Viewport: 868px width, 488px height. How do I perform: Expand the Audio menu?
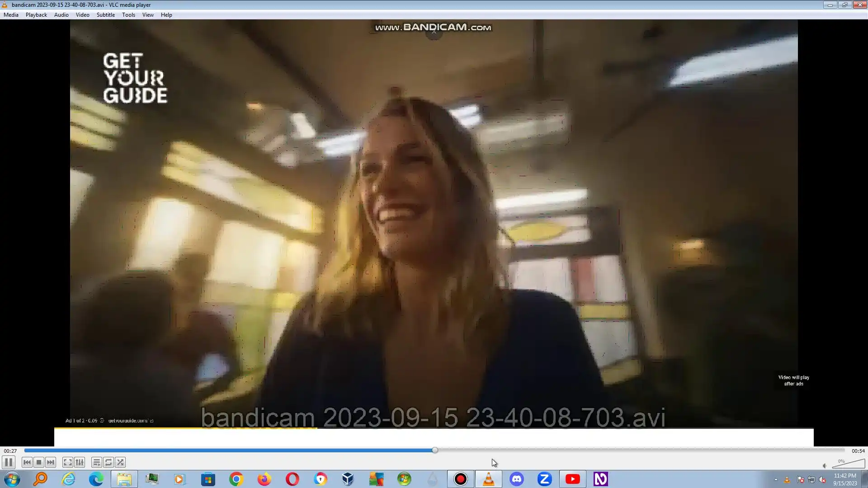[61, 15]
